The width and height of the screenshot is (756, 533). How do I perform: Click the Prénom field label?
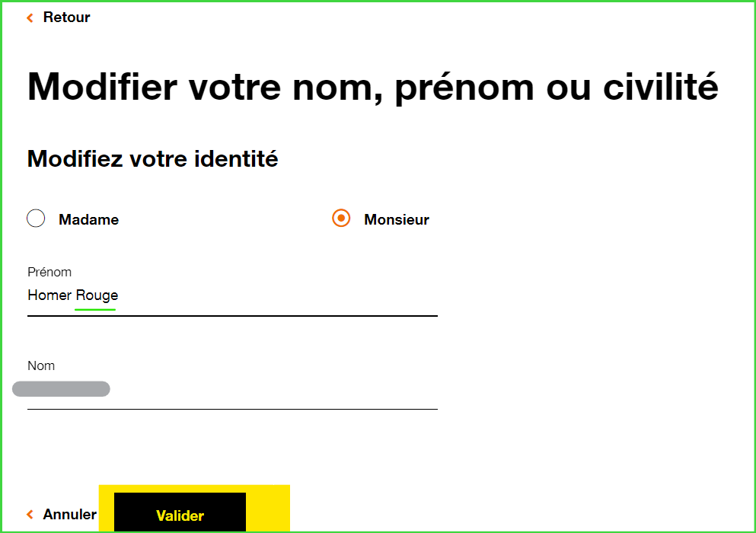(x=49, y=272)
